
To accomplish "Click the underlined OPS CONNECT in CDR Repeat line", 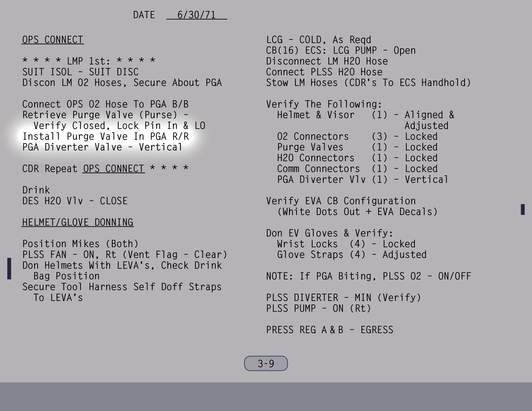I will pyautogui.click(x=113, y=169).
